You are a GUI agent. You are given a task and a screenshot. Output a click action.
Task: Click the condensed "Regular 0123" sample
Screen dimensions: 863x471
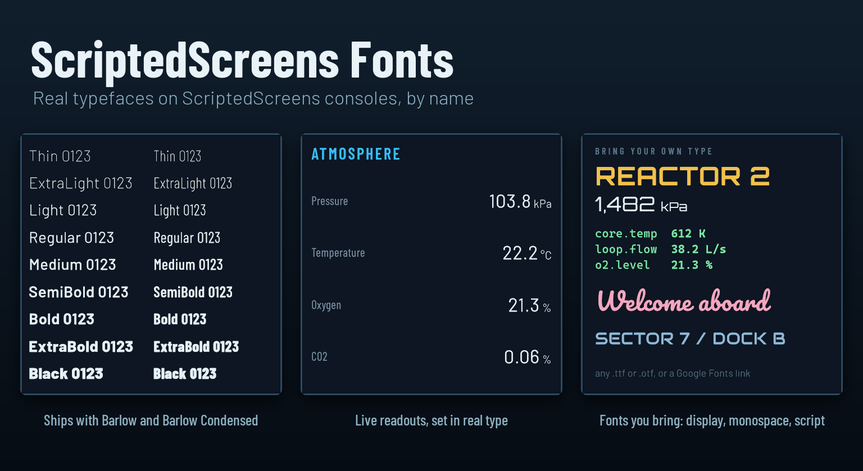click(187, 238)
